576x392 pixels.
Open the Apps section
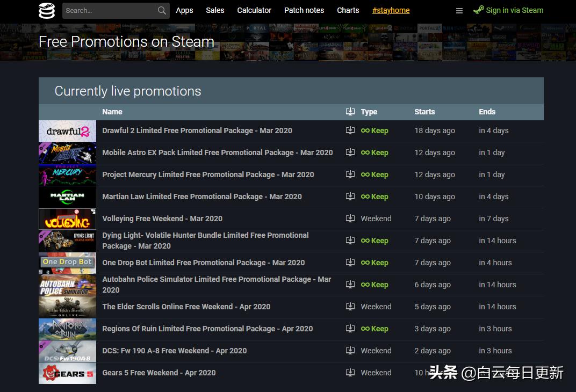click(184, 10)
